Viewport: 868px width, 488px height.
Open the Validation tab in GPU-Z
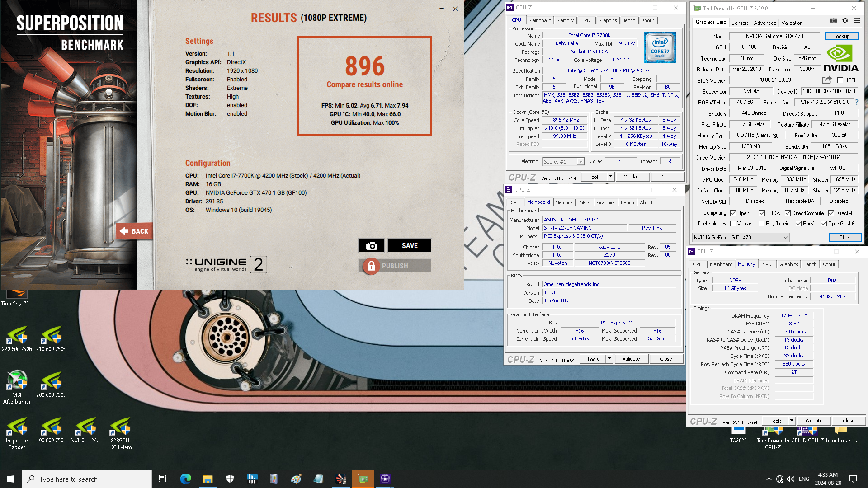point(792,23)
